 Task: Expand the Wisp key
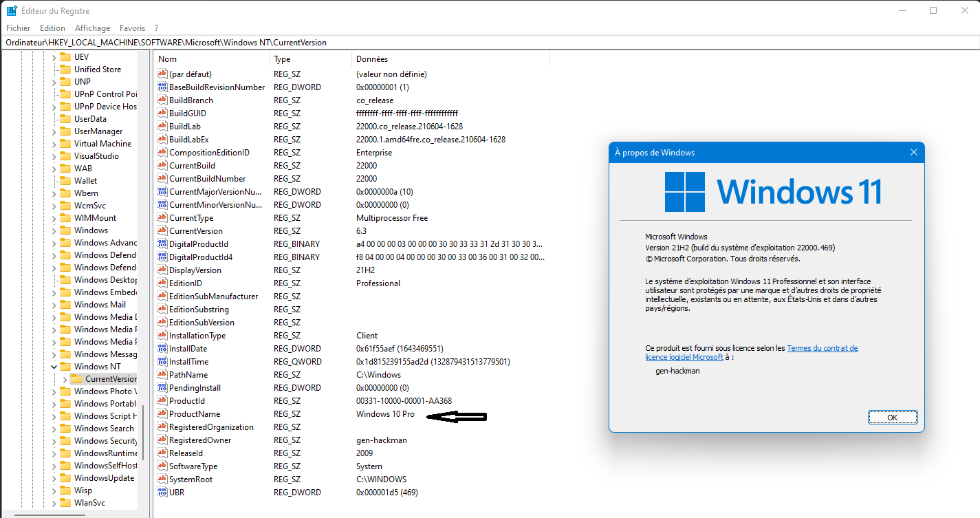pyautogui.click(x=54, y=490)
